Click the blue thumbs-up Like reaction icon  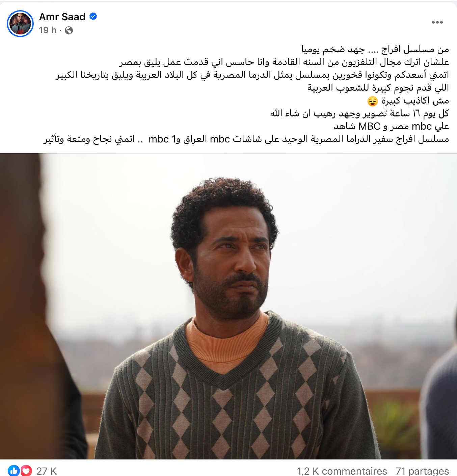point(14,471)
